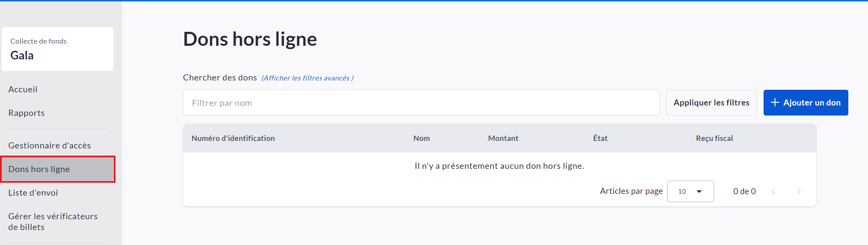Image resolution: width=868 pixels, height=245 pixels.
Task: Open Gestionnaire d'accès from the sidebar
Action: (x=49, y=146)
